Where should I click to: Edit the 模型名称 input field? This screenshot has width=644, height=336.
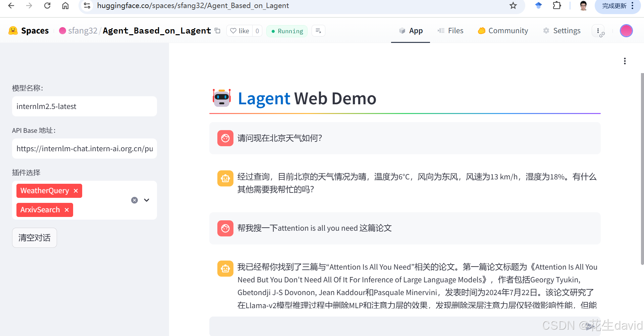point(85,106)
